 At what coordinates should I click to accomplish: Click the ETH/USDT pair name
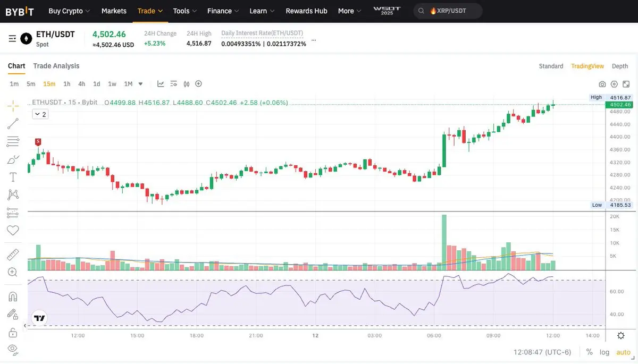55,35
